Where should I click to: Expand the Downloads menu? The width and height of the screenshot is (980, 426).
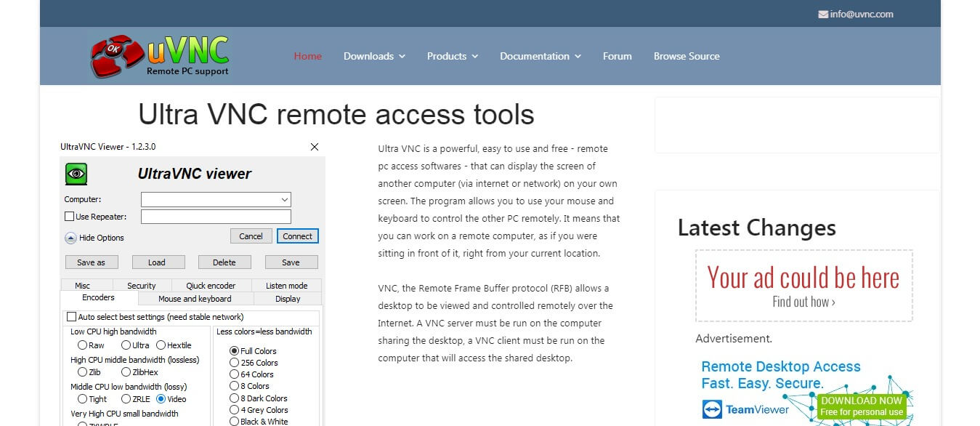point(374,56)
